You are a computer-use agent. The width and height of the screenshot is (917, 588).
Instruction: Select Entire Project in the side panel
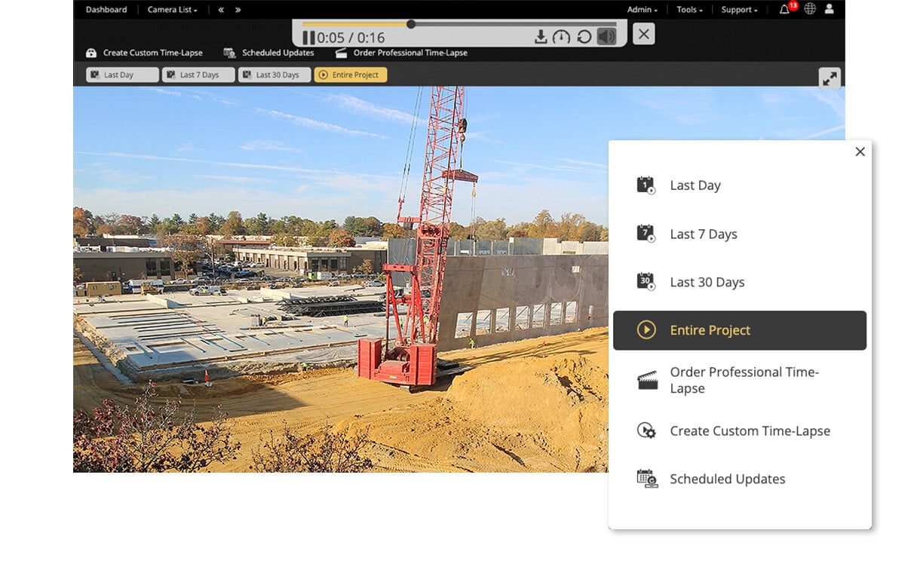[x=710, y=330]
